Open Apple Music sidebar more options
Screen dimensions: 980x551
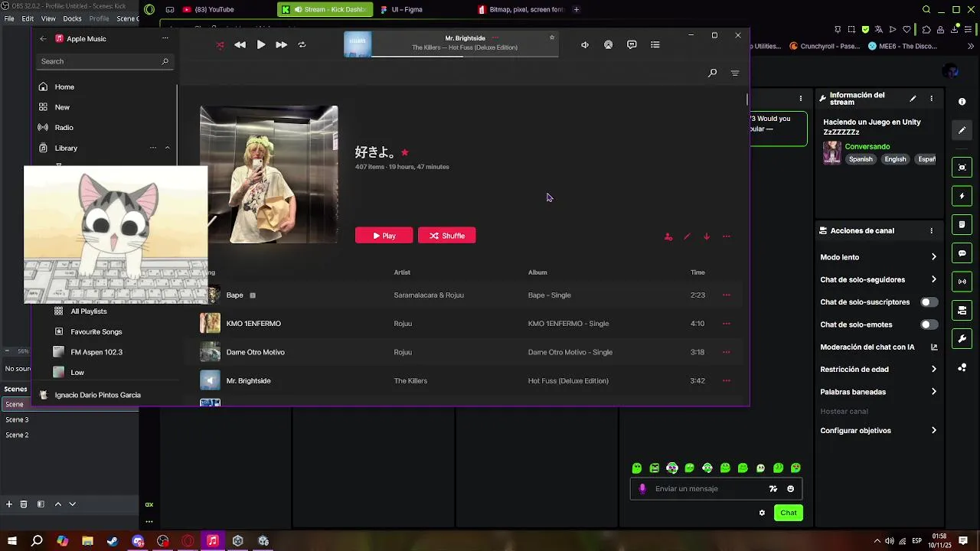pos(165,38)
